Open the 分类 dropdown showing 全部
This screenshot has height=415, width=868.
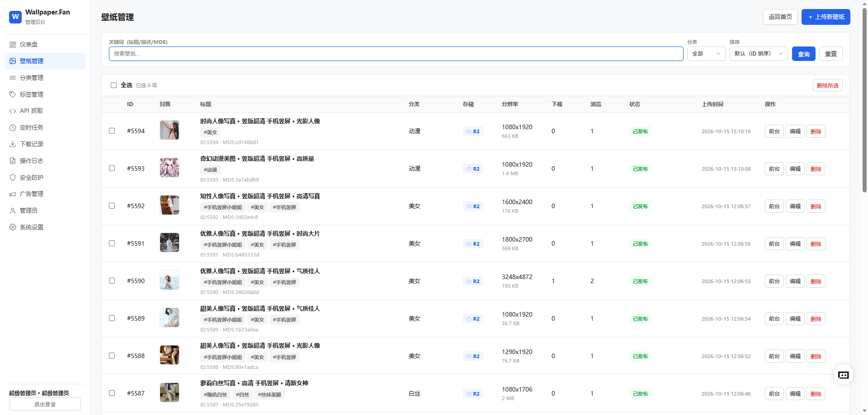706,54
